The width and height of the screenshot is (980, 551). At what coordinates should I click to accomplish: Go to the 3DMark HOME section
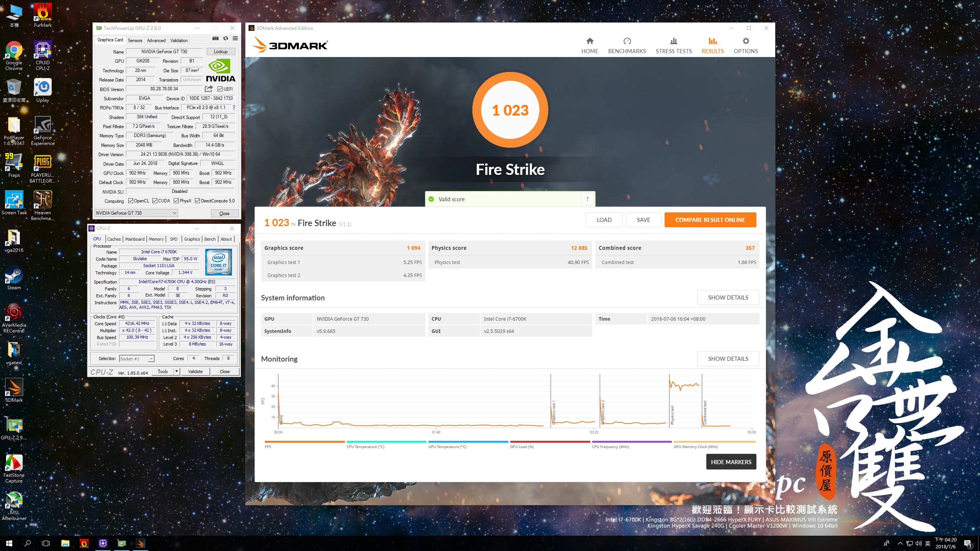point(590,46)
